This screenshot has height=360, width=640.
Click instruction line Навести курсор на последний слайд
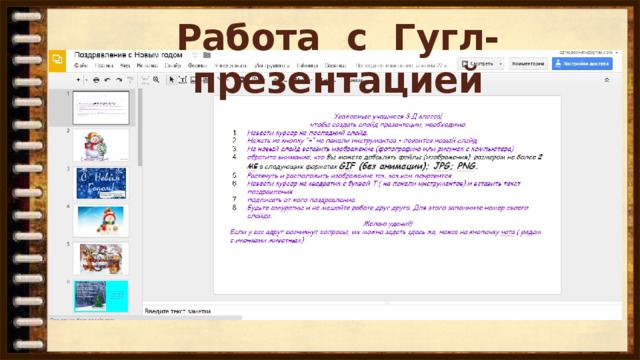(x=307, y=133)
